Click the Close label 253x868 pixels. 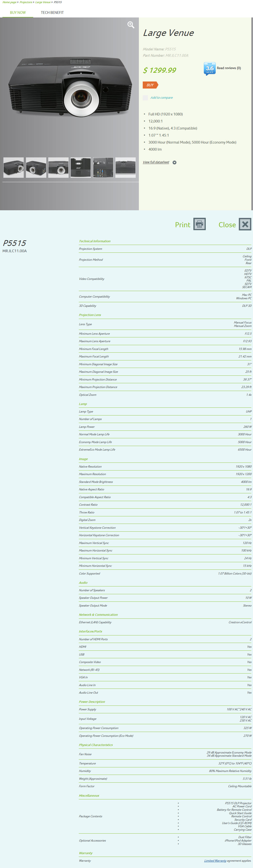(227, 225)
